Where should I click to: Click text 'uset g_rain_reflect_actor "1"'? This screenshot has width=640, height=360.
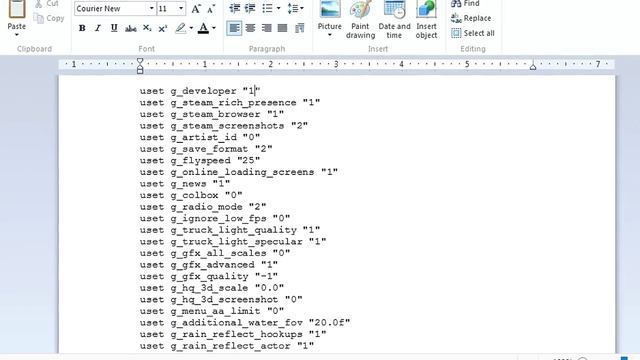click(227, 346)
